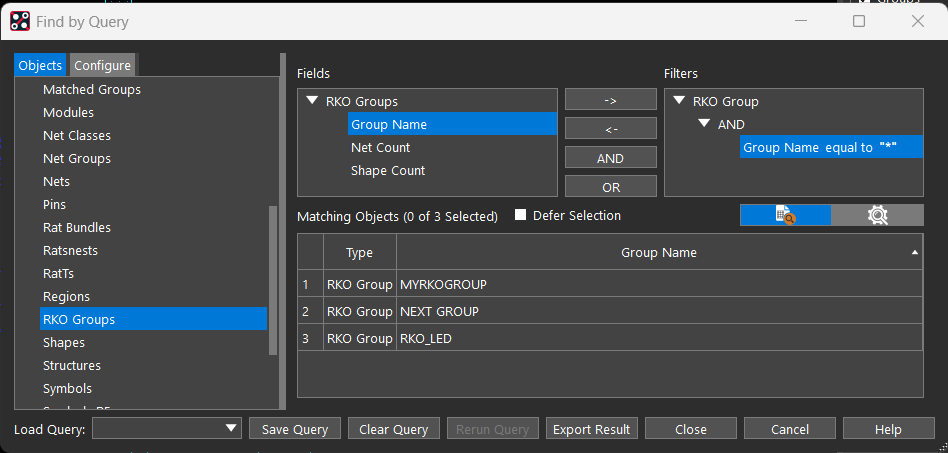The height and width of the screenshot is (453, 948).
Task: Choose the Shape Count field
Action: pos(388,170)
